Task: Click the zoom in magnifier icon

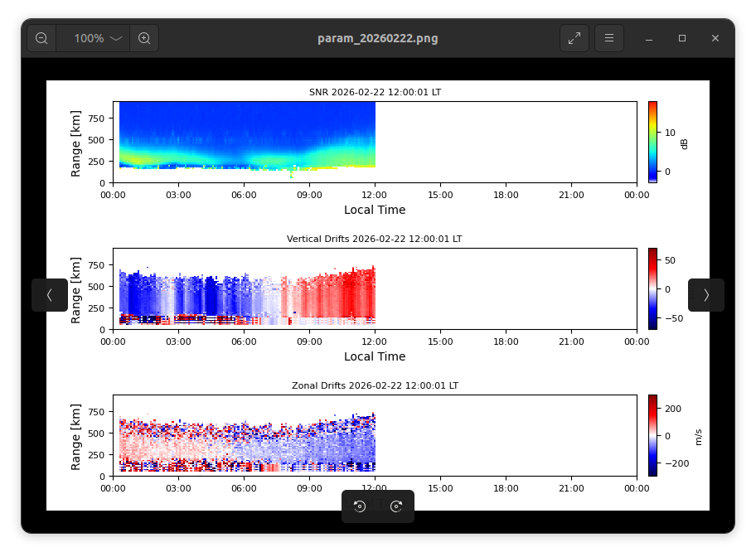Action: pyautogui.click(x=144, y=38)
